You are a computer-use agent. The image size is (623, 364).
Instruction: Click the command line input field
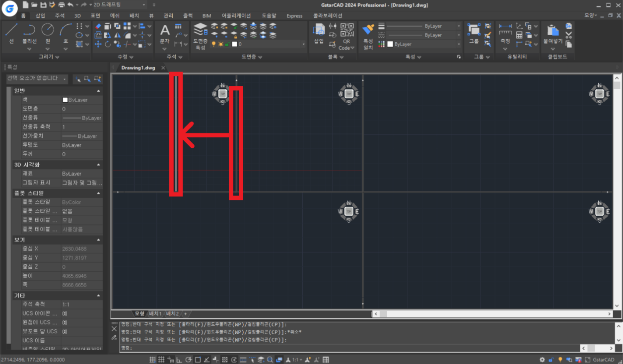[350, 348]
